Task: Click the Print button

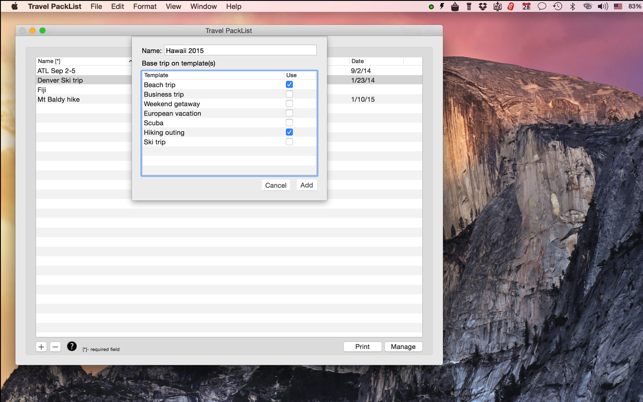Action: pos(363,347)
